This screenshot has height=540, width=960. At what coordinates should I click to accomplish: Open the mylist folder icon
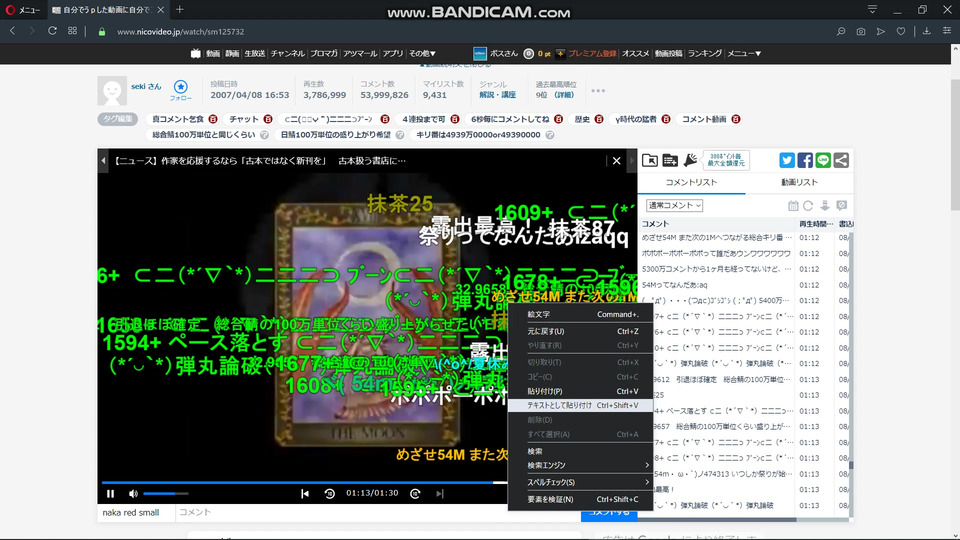pos(650,160)
